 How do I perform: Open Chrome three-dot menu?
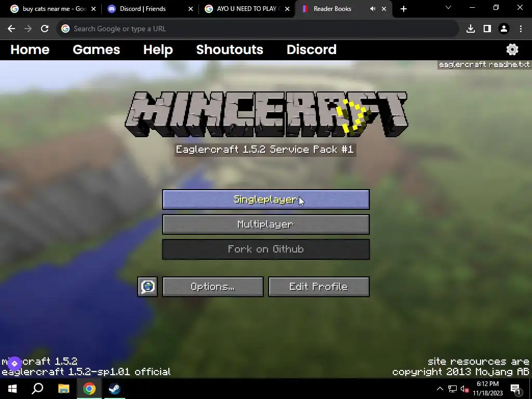(521, 29)
